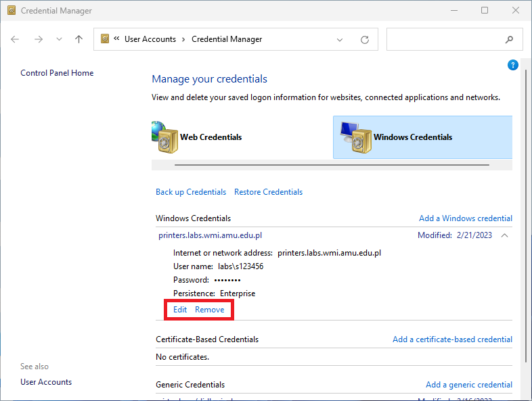This screenshot has height=401, width=532.
Task: Click the Modified: 2/21/2023 text
Action: click(x=455, y=235)
